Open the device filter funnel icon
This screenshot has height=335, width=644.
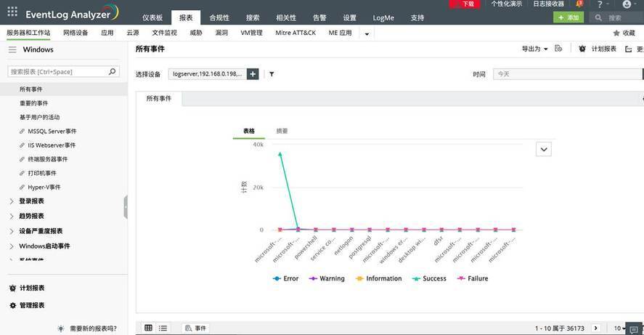(x=272, y=74)
